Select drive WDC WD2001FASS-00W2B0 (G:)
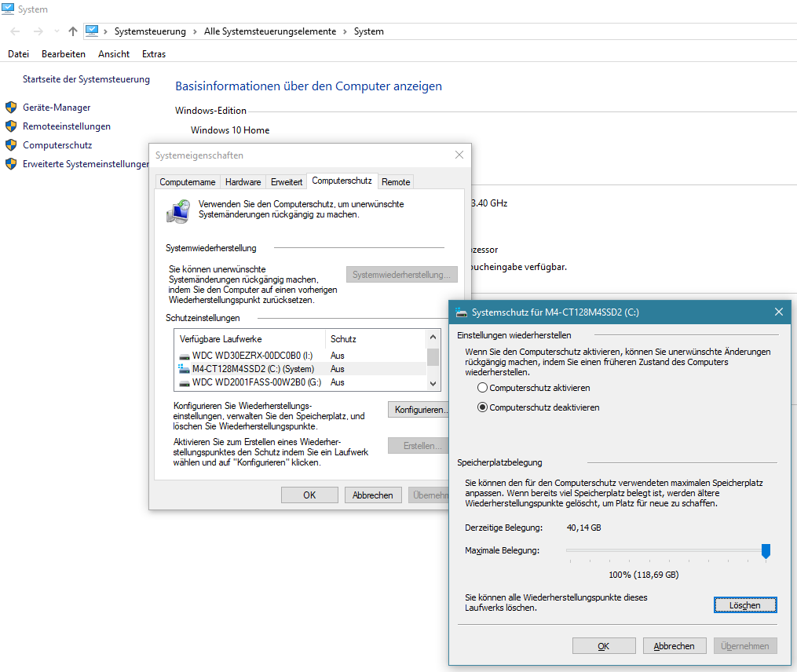The width and height of the screenshot is (797, 672). pos(300,382)
